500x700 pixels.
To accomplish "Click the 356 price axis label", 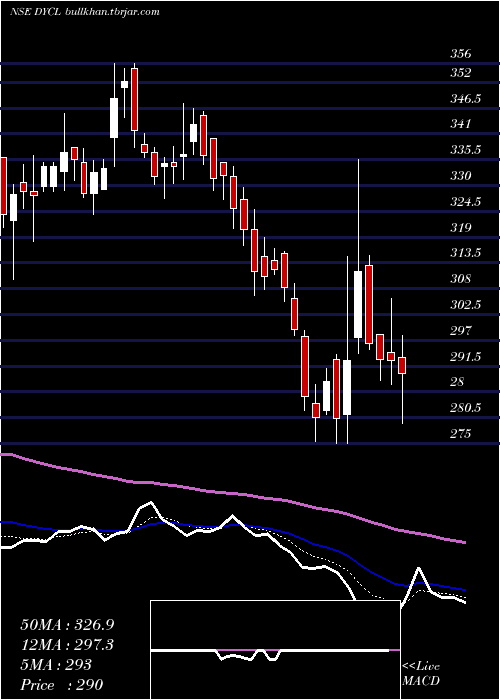I will pyautogui.click(x=460, y=54).
